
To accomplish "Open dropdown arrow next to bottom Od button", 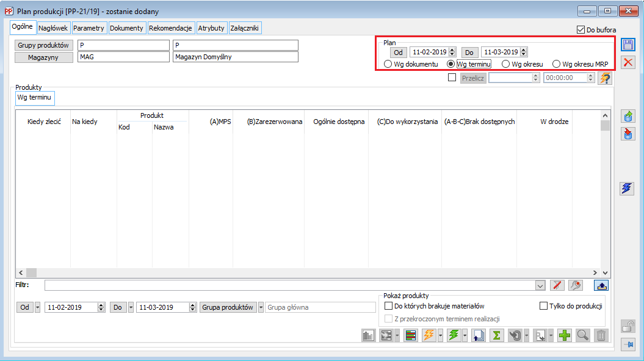I will pyautogui.click(x=37, y=307).
